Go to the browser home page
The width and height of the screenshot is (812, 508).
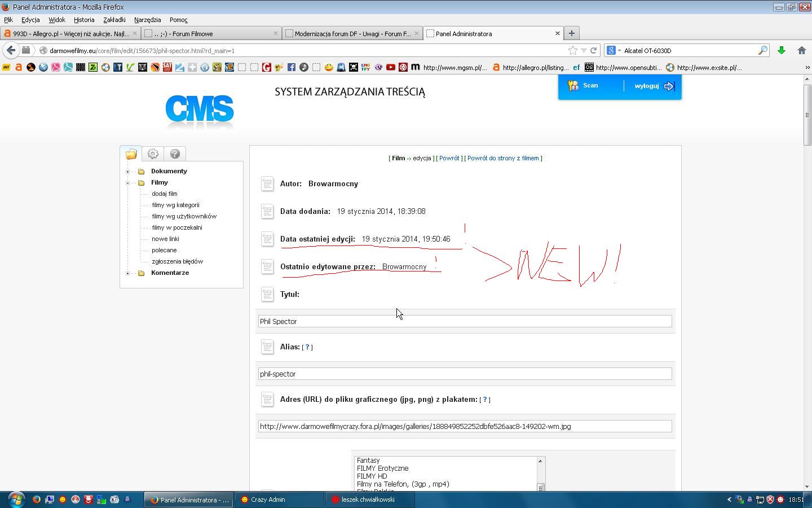tap(801, 50)
